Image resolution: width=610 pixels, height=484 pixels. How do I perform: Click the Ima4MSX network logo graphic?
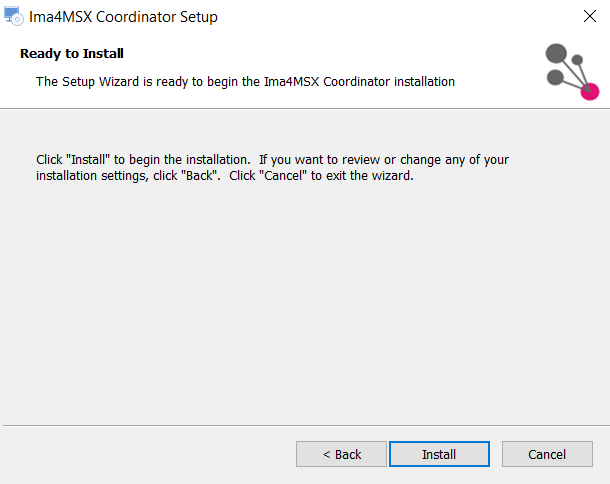click(572, 72)
